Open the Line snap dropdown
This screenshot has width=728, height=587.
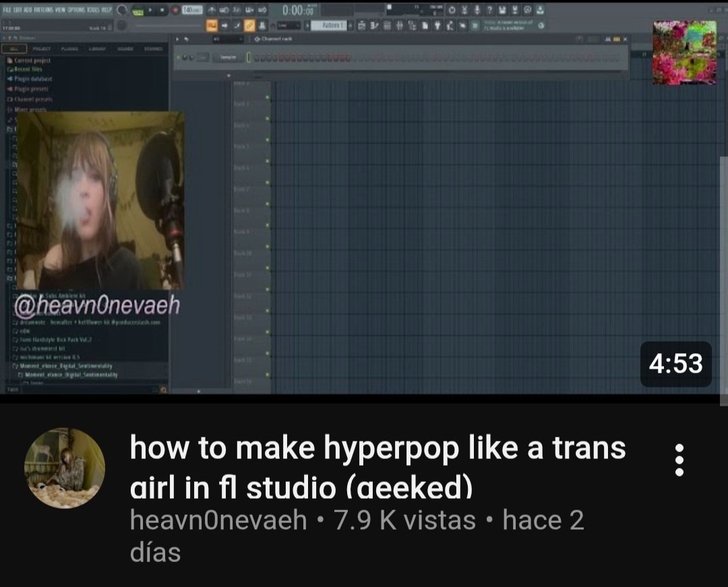click(289, 25)
